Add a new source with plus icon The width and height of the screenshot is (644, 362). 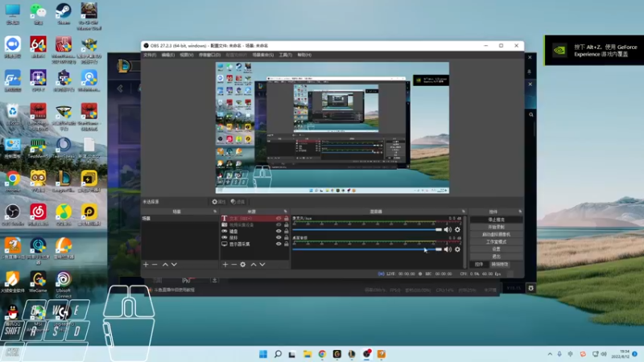[225, 264]
